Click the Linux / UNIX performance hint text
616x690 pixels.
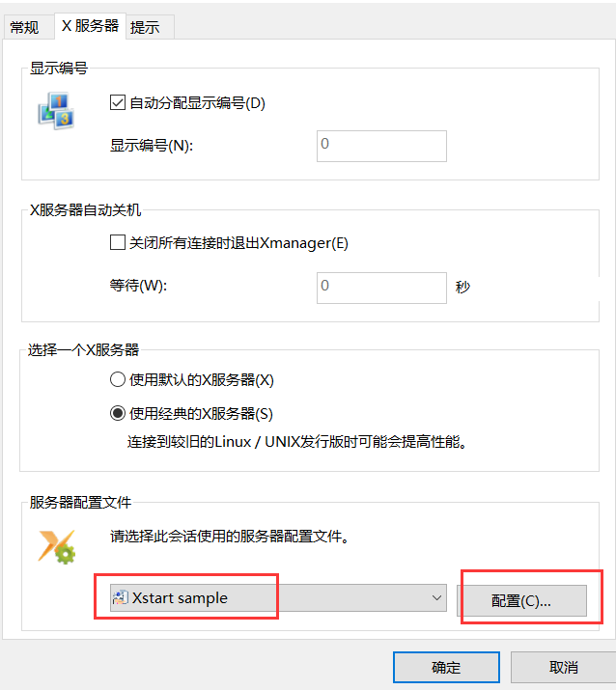tap(297, 441)
